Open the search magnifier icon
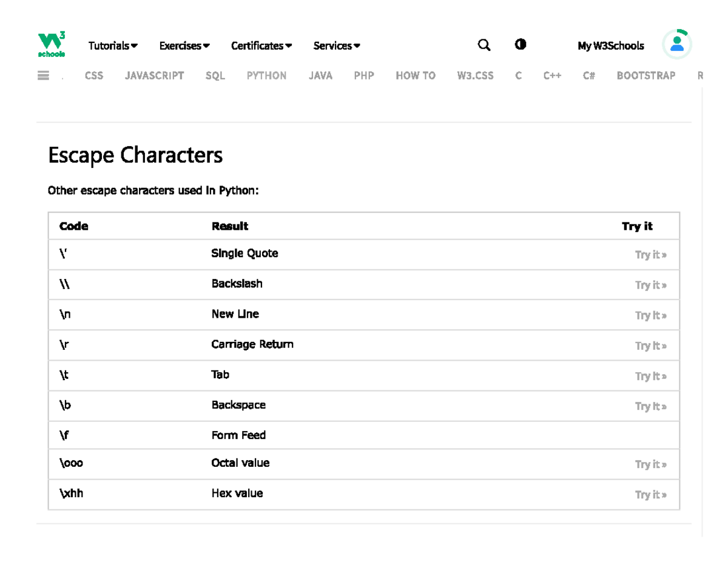The width and height of the screenshot is (728, 562). tap(484, 45)
